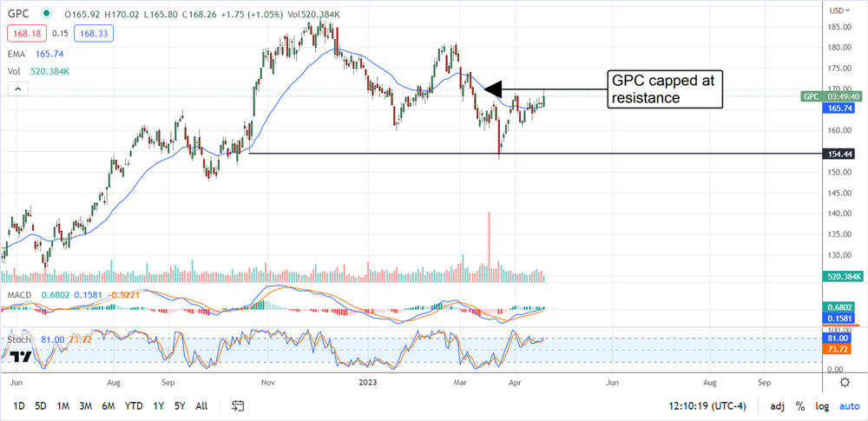
Task: Click the tall red volume spike bar
Action: tap(489, 247)
